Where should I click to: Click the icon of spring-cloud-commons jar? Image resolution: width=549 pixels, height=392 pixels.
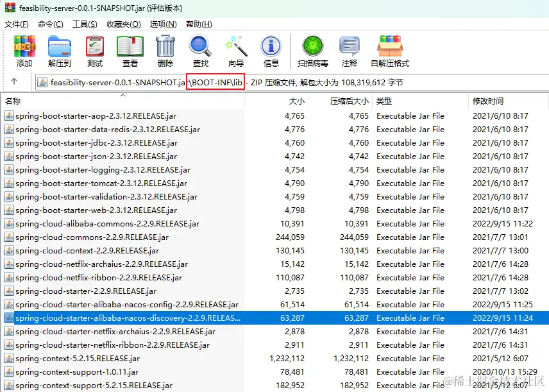pos(9,237)
